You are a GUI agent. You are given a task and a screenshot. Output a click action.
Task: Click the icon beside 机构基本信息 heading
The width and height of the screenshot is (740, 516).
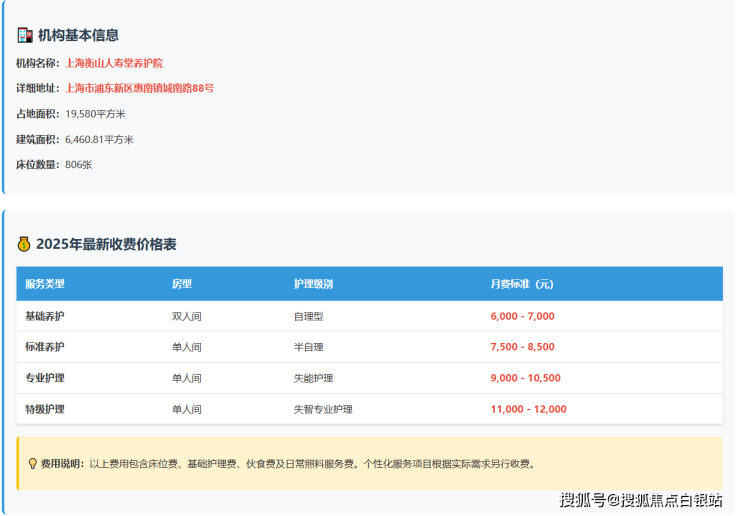[25, 35]
